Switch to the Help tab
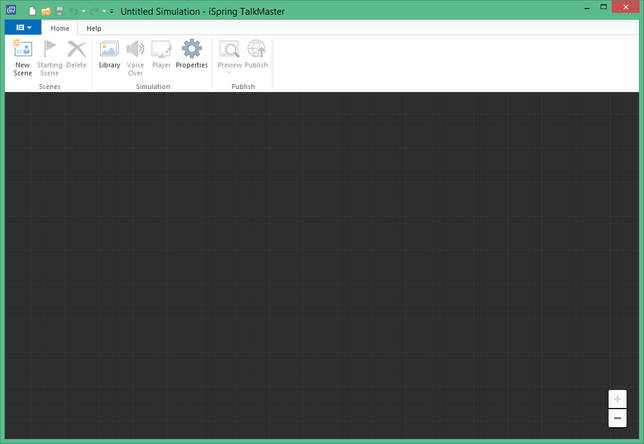The width and height of the screenshot is (644, 444). (x=94, y=28)
